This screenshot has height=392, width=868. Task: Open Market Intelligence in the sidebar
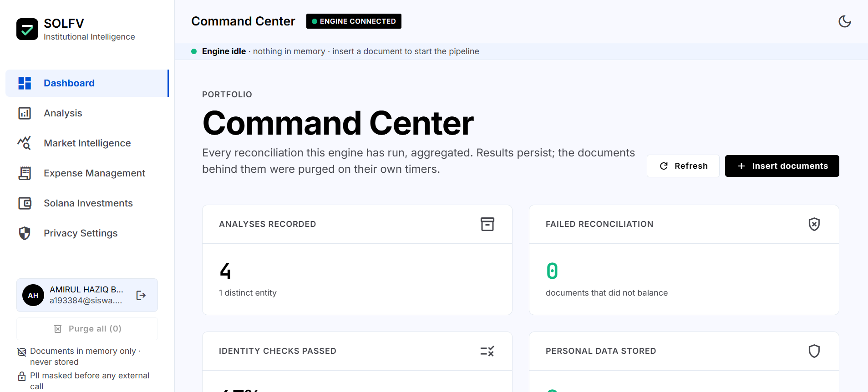click(x=86, y=143)
